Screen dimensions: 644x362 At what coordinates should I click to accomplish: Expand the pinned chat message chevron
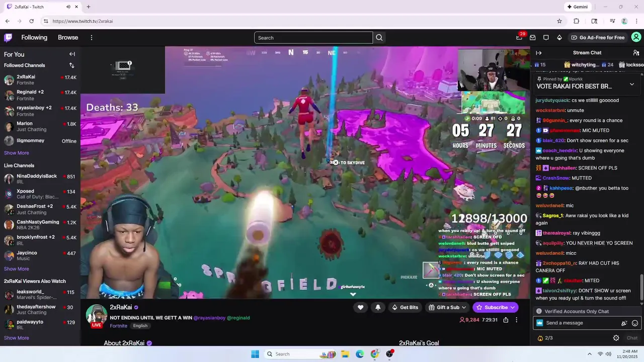click(x=632, y=84)
